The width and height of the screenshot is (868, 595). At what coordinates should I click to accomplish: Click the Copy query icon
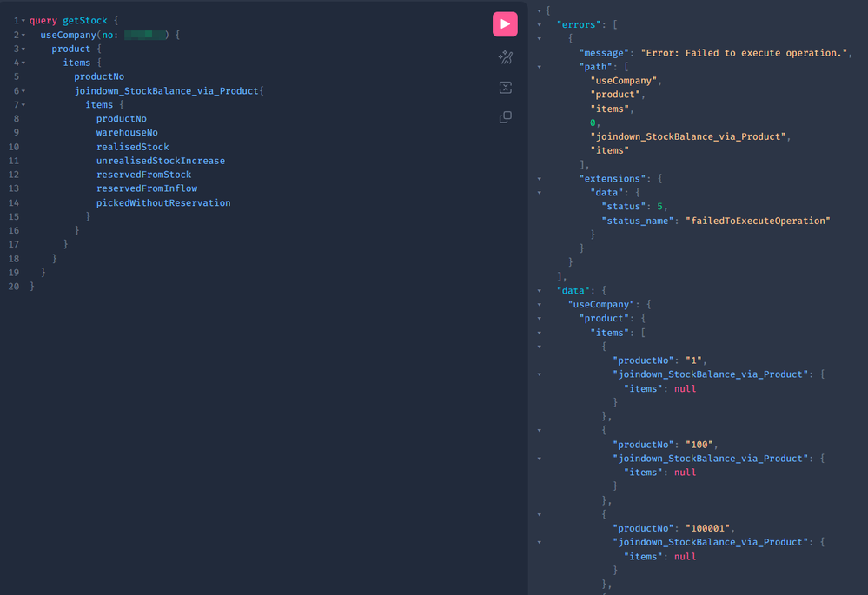[505, 116]
